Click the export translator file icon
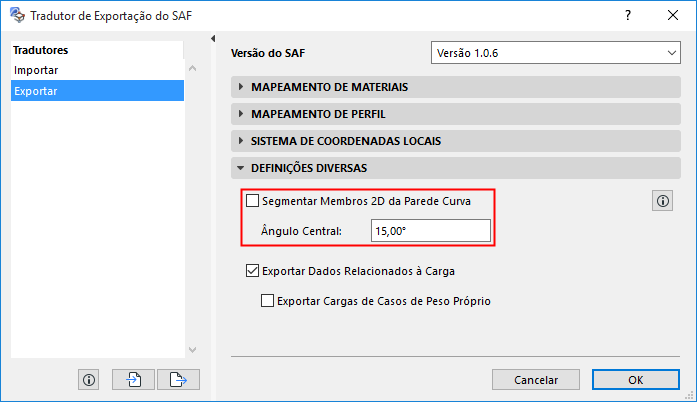Image resolution: width=697 pixels, height=402 pixels. pyautogui.click(x=178, y=380)
